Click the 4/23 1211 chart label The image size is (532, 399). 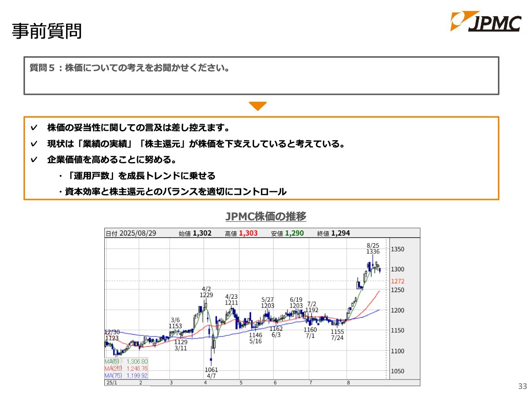click(232, 300)
